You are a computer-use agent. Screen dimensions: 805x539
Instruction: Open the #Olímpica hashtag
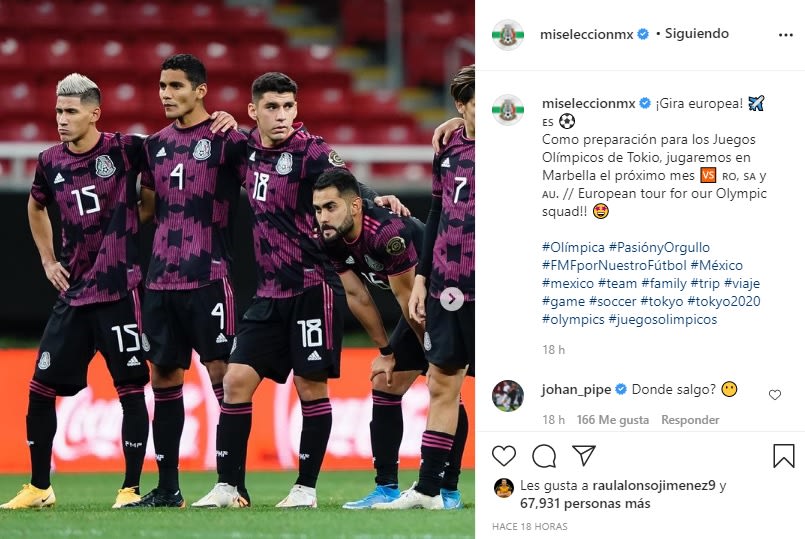click(x=573, y=247)
